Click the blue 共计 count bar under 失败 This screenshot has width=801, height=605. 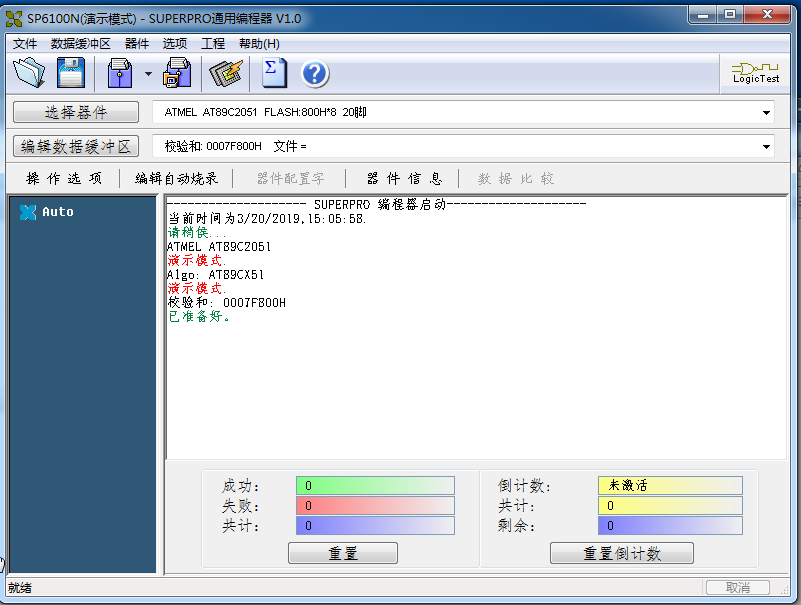click(x=375, y=525)
